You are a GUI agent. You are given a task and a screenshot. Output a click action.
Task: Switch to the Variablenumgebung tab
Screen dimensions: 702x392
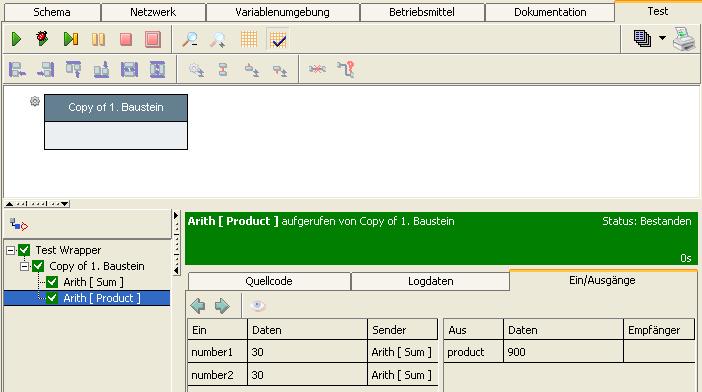pos(283,12)
